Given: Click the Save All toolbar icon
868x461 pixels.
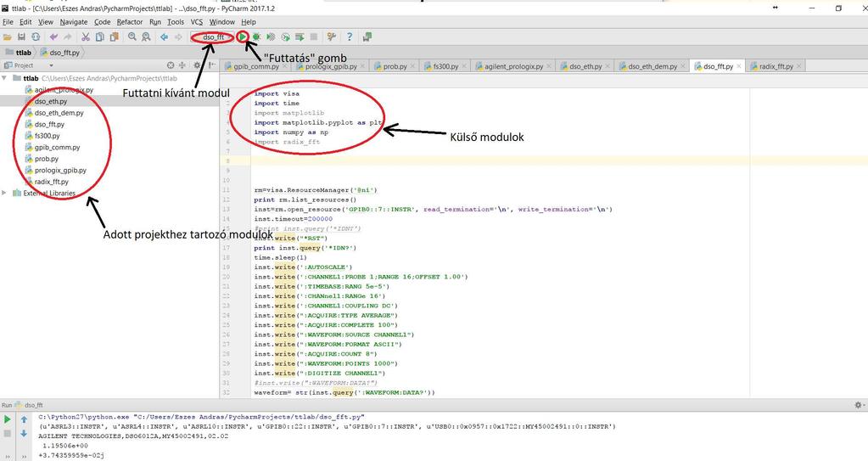Looking at the screenshot, I should coord(21,37).
